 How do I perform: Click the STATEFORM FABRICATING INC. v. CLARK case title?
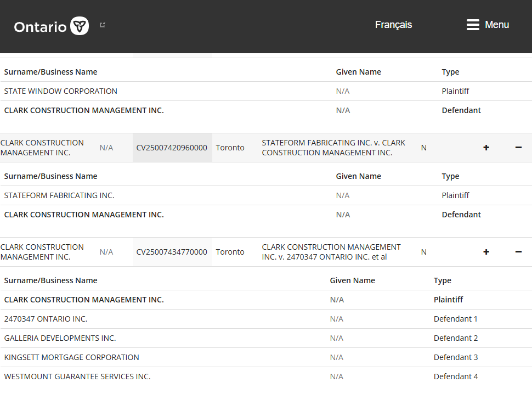click(333, 148)
